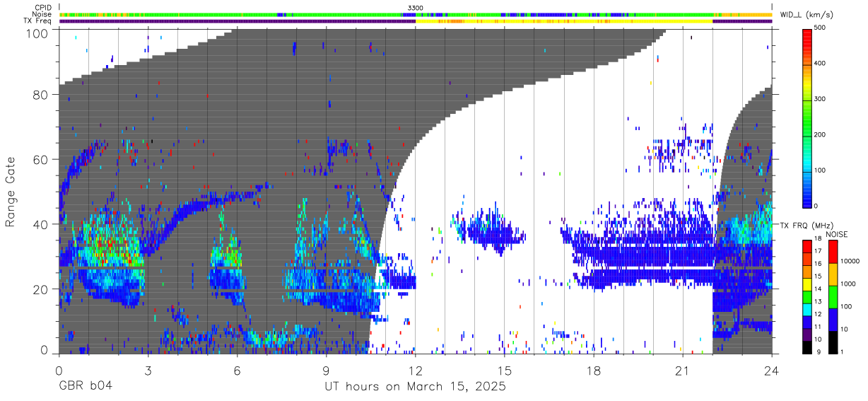Click the noise color legend bar

[x=833, y=296]
